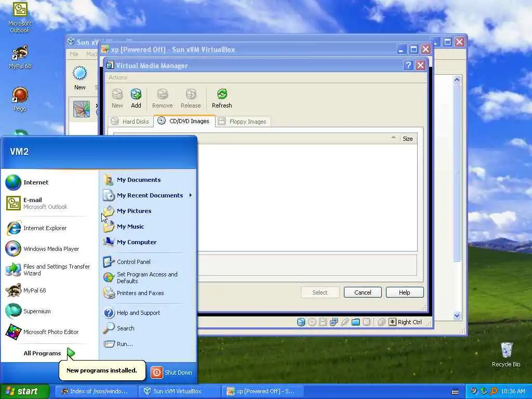This screenshot has width=532, height=399.
Task: Switch to Index of /isos taskbar item
Action: [x=96, y=391]
